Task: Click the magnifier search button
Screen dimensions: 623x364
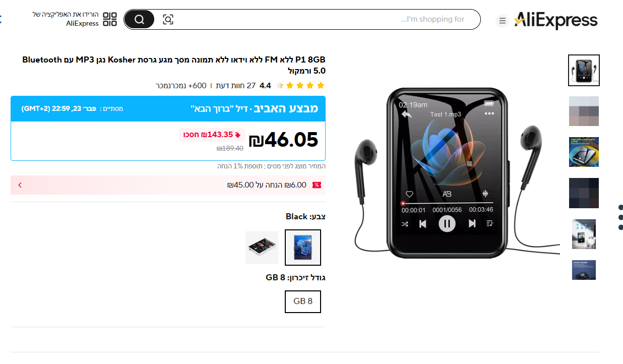Action: (x=139, y=19)
